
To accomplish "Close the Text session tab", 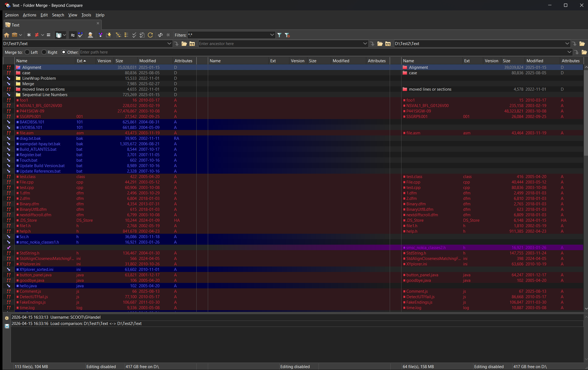I will (98, 23).
